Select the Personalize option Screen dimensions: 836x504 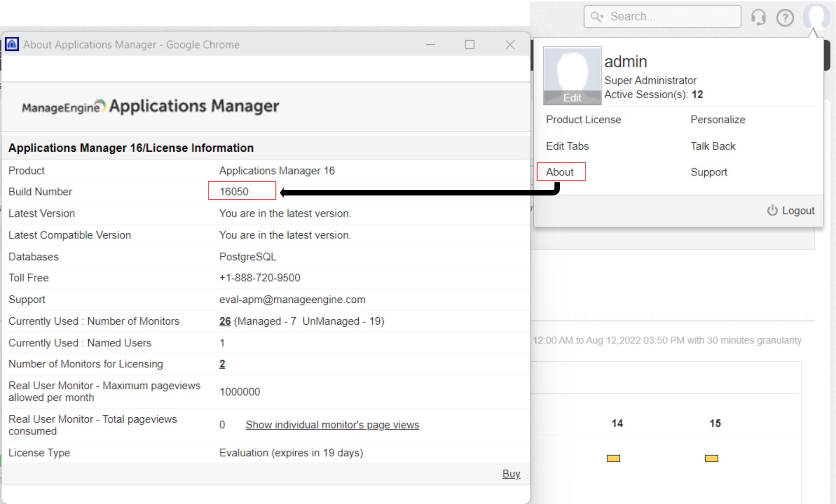[717, 119]
